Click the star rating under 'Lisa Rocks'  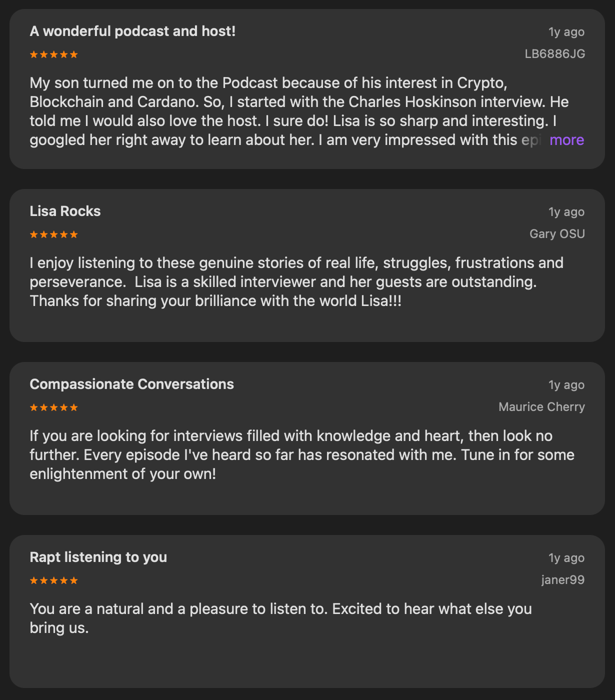click(x=54, y=234)
